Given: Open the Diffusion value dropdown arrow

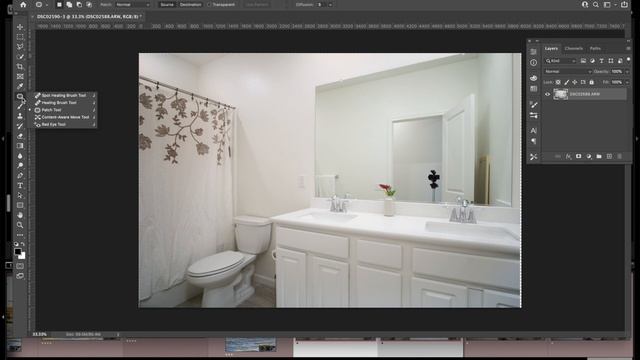Looking at the screenshot, I should click(x=330, y=4).
